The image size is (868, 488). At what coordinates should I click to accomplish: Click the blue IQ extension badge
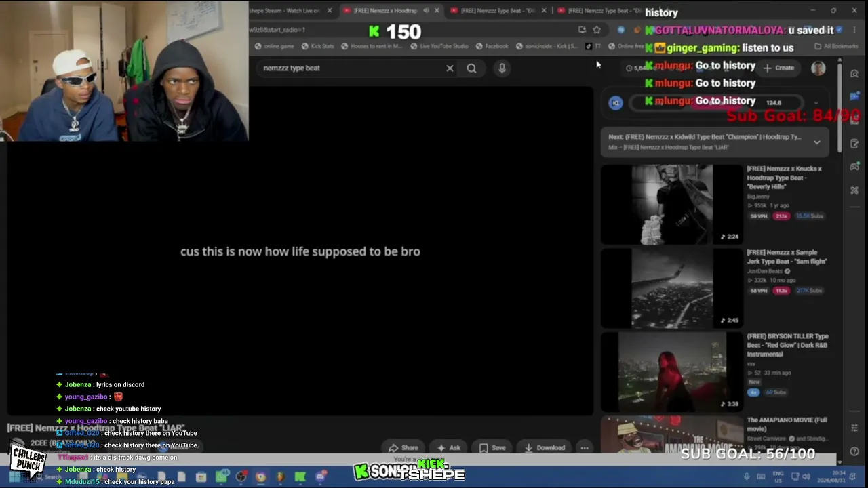point(616,103)
